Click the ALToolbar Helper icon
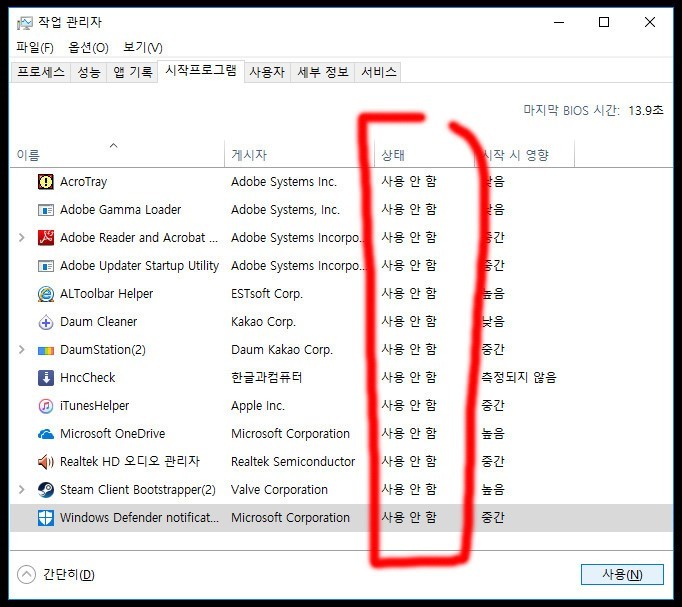Image resolution: width=682 pixels, height=607 pixels. [x=46, y=294]
